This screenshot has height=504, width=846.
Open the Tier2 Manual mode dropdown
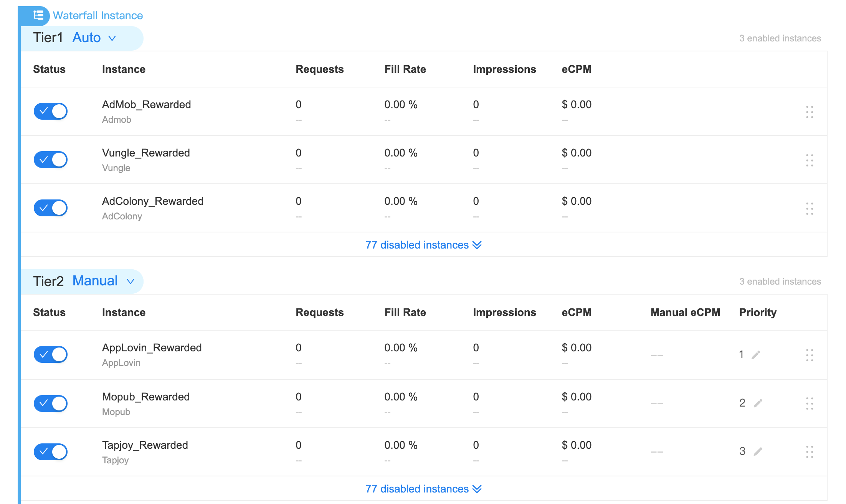tap(103, 281)
